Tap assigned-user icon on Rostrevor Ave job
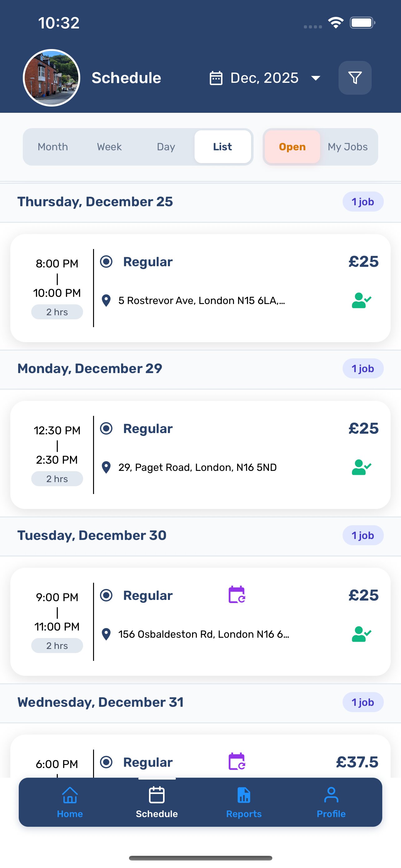 pos(361,300)
